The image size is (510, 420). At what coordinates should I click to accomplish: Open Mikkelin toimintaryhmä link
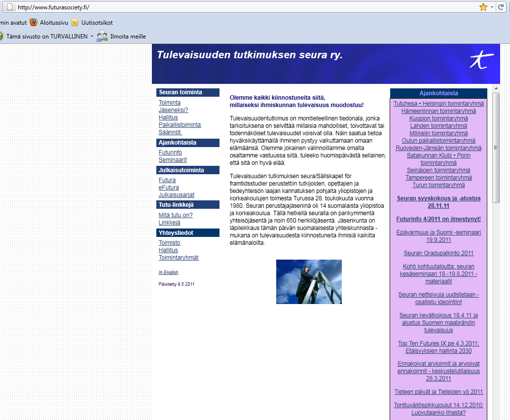click(438, 133)
